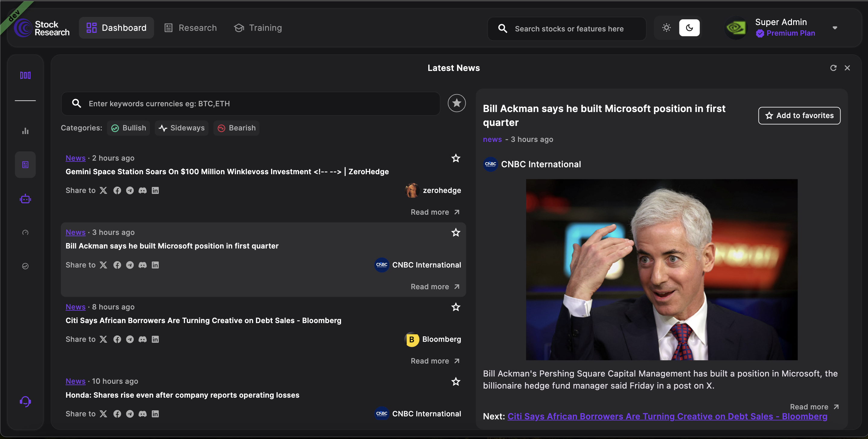
Task: Open the bar chart sidebar icon
Action: pyautogui.click(x=25, y=131)
